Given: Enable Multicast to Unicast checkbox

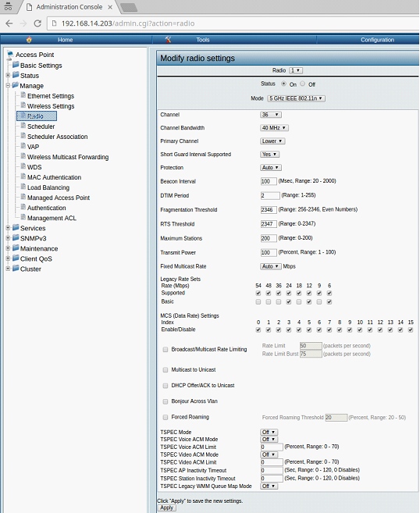Looking at the screenshot, I should pyautogui.click(x=166, y=369).
